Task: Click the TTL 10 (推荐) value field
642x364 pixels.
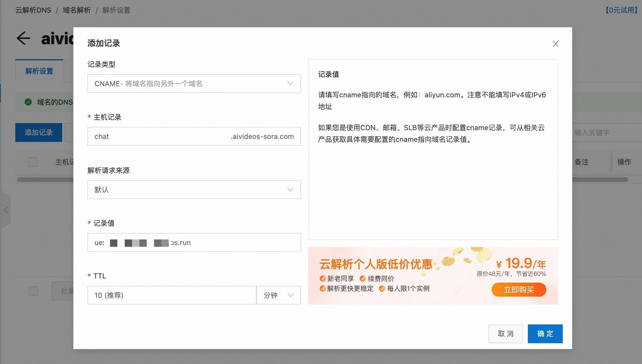Action: click(x=172, y=295)
